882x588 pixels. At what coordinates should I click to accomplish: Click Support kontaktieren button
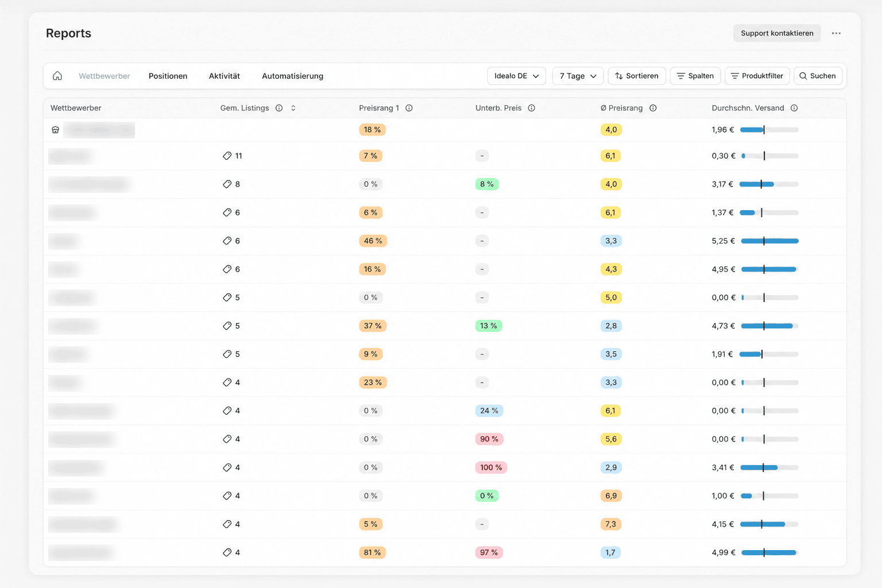click(777, 33)
